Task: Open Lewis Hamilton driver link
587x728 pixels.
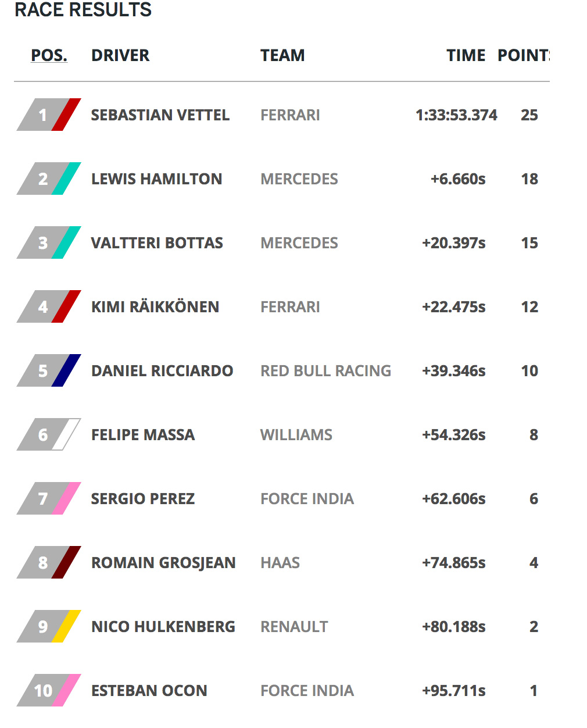Action: 156,179
